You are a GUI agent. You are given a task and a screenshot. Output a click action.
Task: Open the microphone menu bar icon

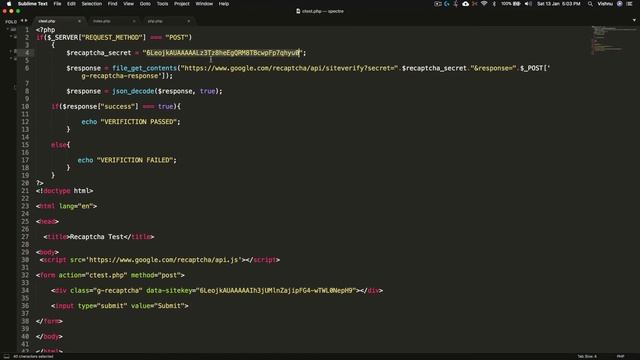tap(456, 4)
